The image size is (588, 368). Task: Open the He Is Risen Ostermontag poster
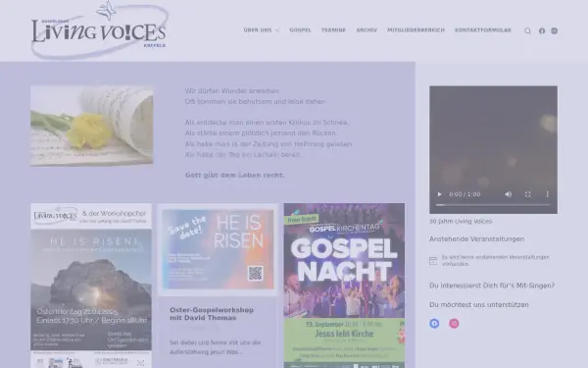(x=91, y=286)
